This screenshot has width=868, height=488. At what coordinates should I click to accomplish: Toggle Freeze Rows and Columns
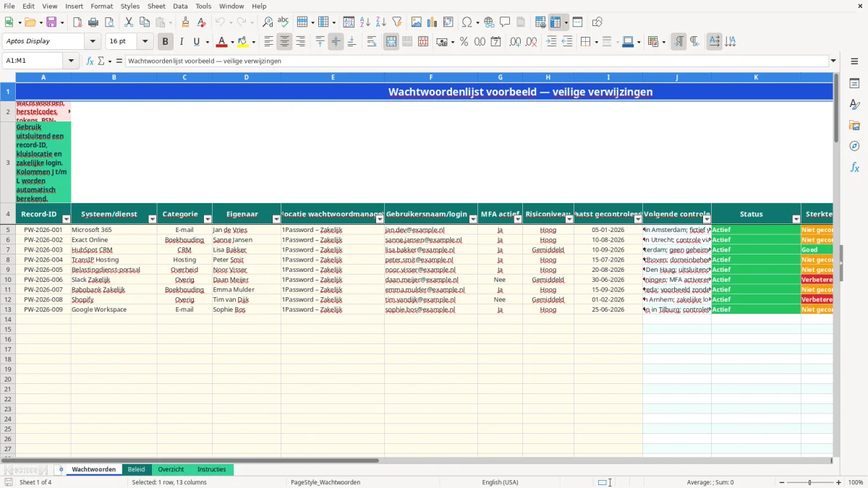pyautogui.click(x=556, y=22)
